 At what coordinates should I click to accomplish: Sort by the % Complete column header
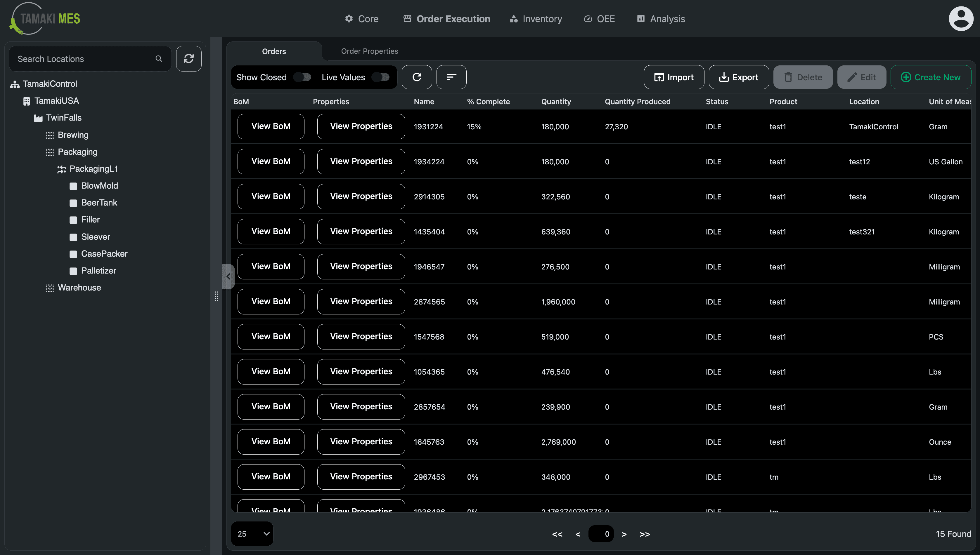(488, 101)
